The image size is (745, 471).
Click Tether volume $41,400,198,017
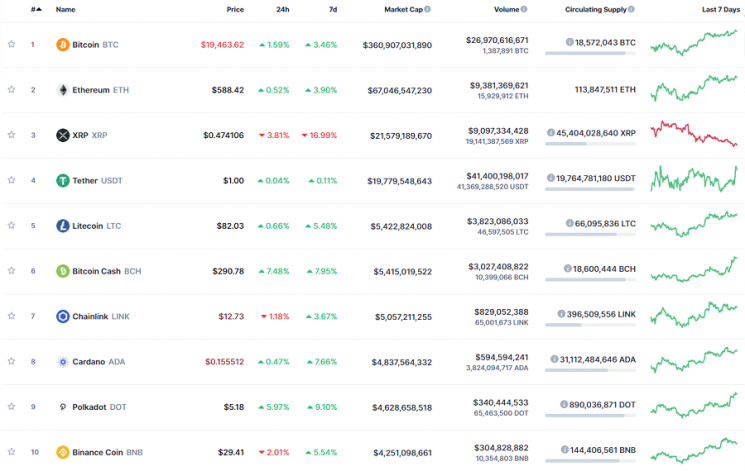pyautogui.click(x=497, y=176)
